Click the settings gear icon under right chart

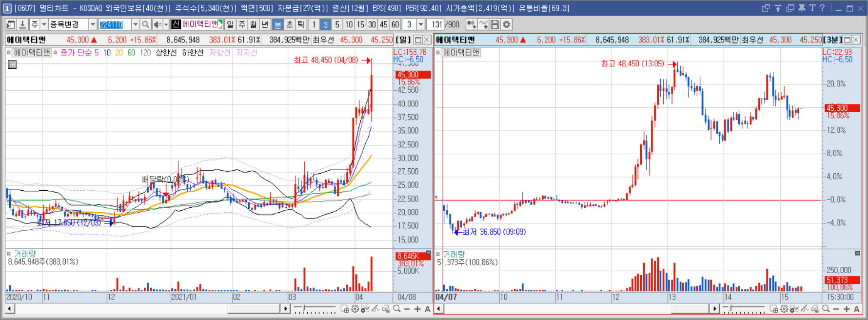[x=784, y=309]
